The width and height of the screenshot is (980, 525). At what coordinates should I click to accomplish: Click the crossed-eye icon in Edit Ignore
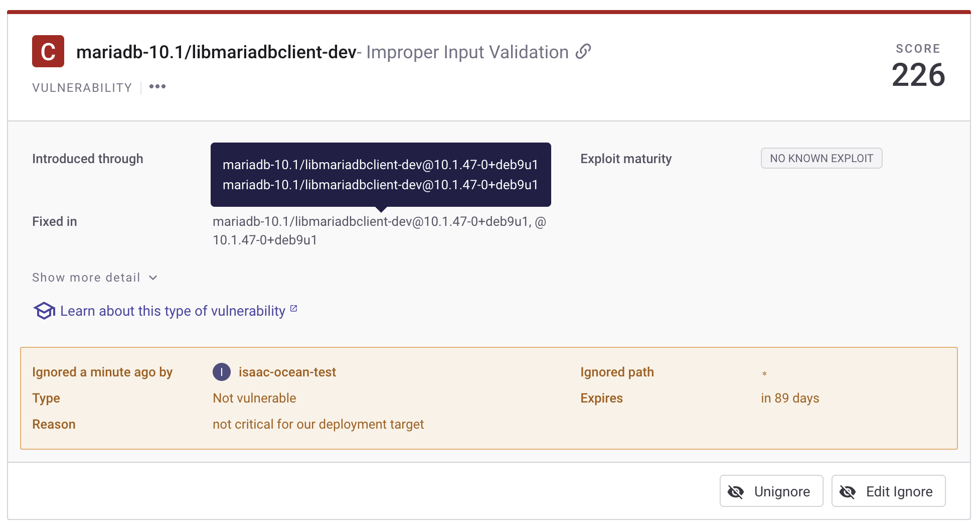click(848, 491)
